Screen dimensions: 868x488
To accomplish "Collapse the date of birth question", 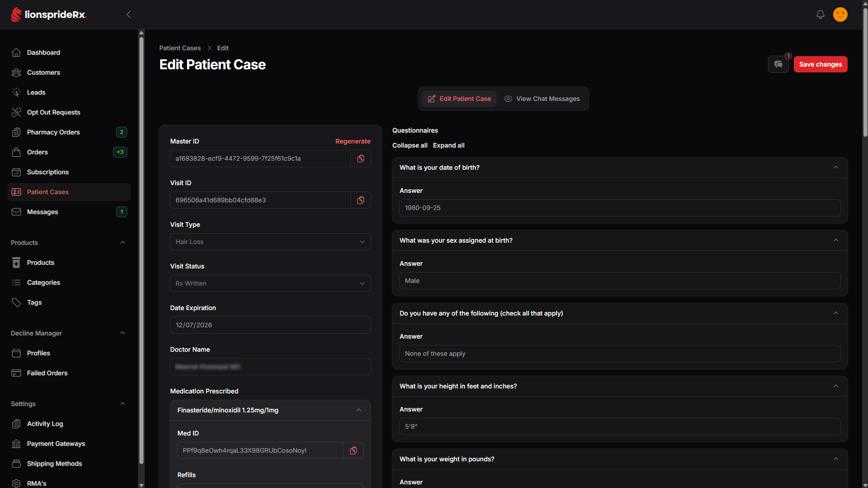I will tap(835, 167).
